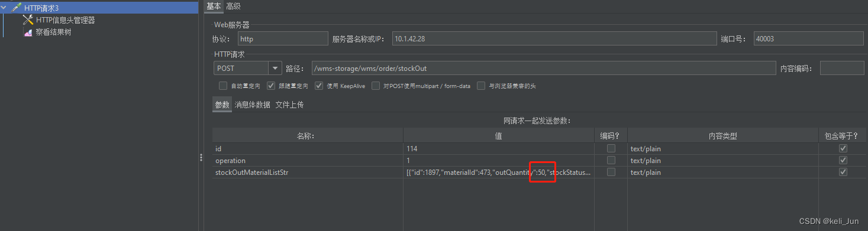Click the 内容类型 column header
Screen dimensions: 868x231
[722, 135]
